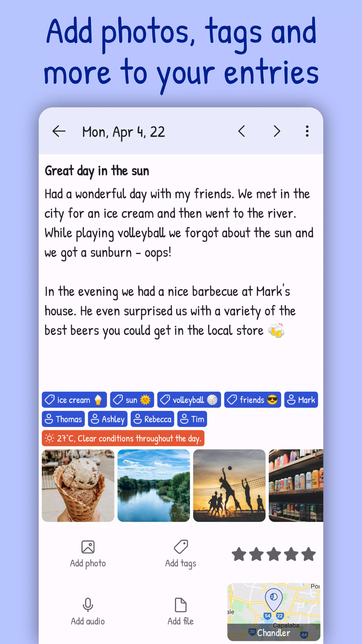362x644 pixels.
Task: Select the 4-star rating
Action: pyautogui.click(x=292, y=552)
